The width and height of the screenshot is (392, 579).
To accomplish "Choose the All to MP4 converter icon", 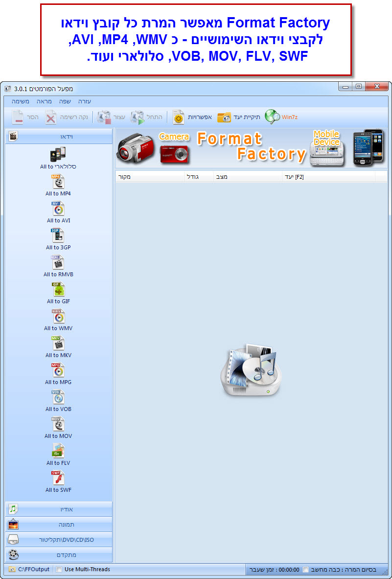I will pos(58,181).
